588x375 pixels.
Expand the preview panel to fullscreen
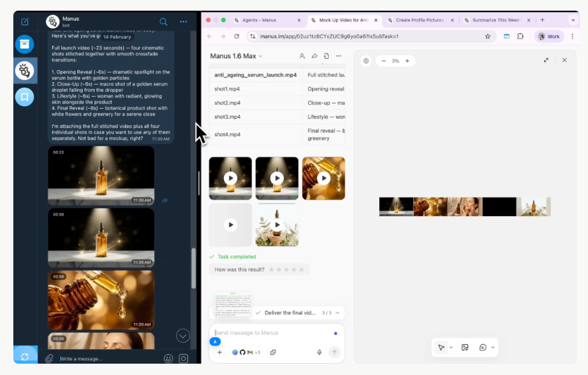point(546,60)
